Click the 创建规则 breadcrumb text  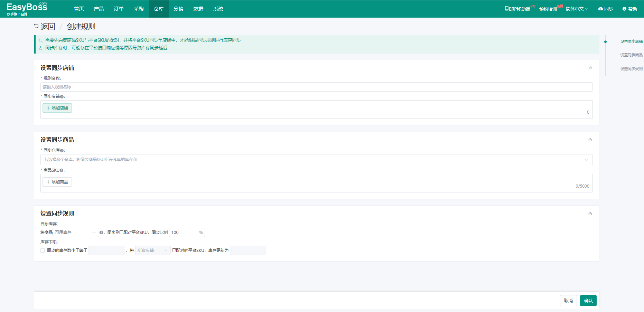point(81,27)
